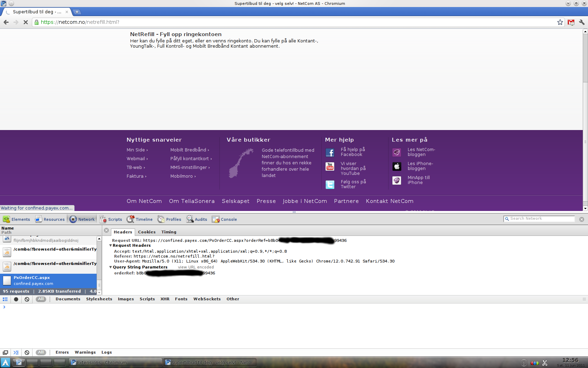This screenshot has height=368, width=588.
Task: Filter network requests by Other
Action: pos(233,299)
